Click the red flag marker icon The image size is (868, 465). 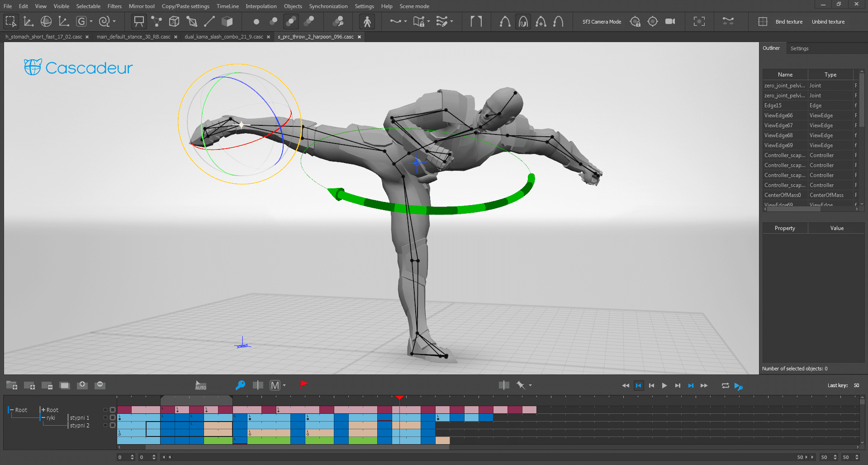point(304,385)
